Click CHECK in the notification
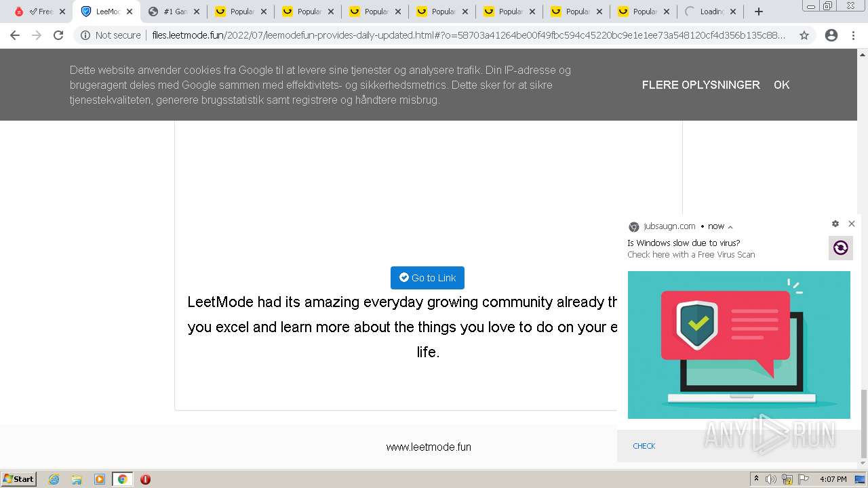The image size is (868, 488). coord(644,446)
